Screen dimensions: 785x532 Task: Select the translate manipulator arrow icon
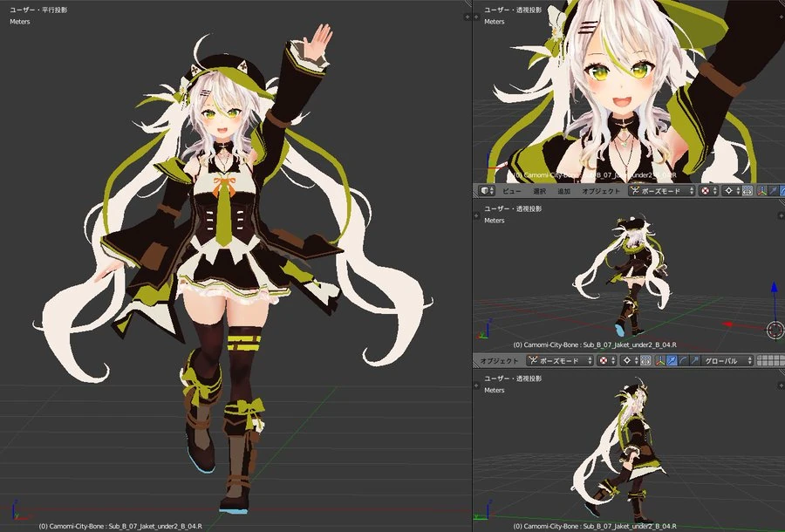coord(672,360)
